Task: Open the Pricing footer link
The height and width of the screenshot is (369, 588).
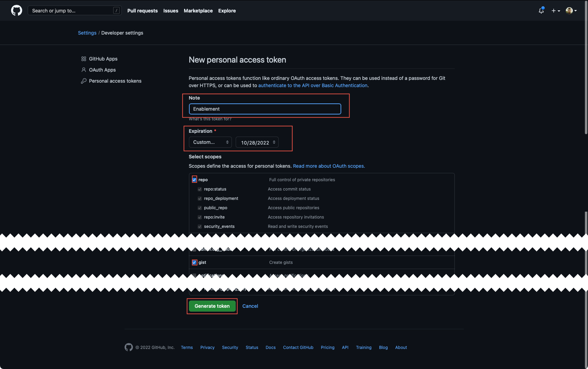Action: click(x=328, y=348)
